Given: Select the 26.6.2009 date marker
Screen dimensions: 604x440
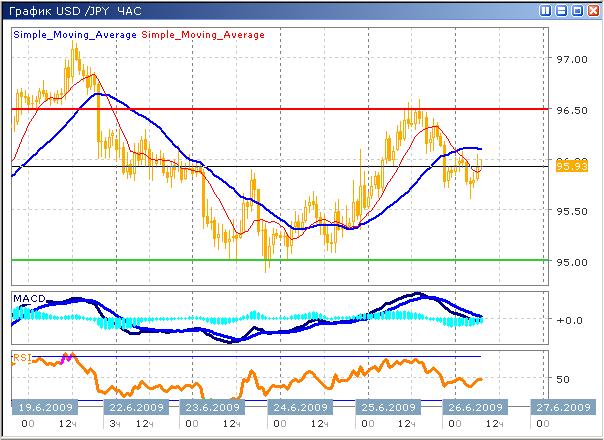Looking at the screenshot, I should tap(472, 408).
